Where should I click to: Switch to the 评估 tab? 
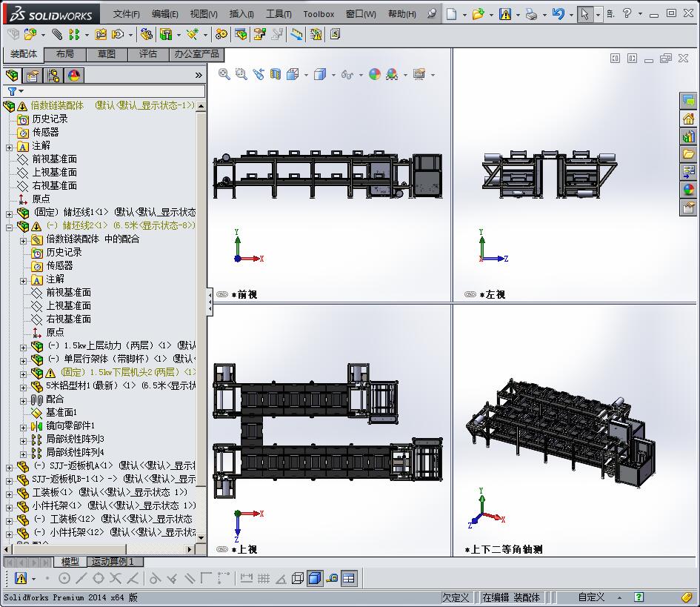[x=147, y=54]
